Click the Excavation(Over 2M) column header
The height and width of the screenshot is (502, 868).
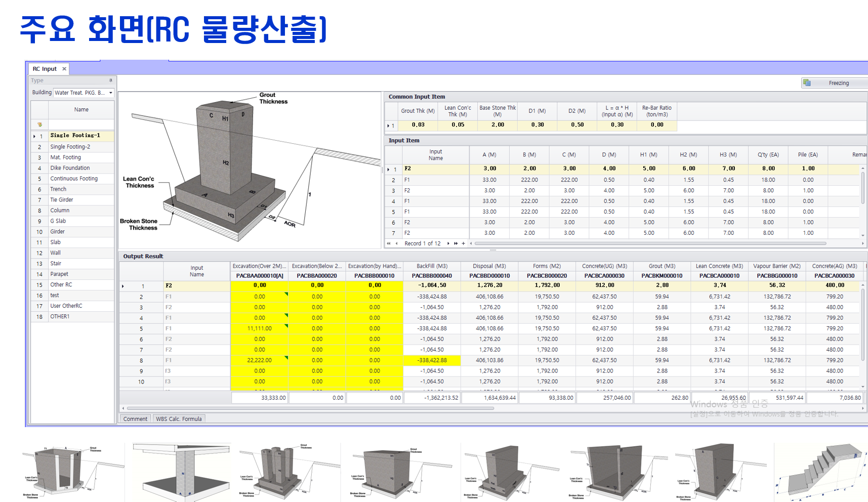click(259, 266)
